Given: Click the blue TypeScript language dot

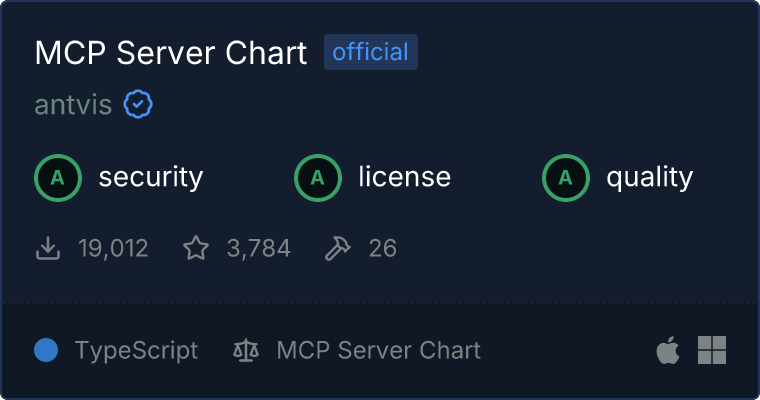Looking at the screenshot, I should [46, 350].
